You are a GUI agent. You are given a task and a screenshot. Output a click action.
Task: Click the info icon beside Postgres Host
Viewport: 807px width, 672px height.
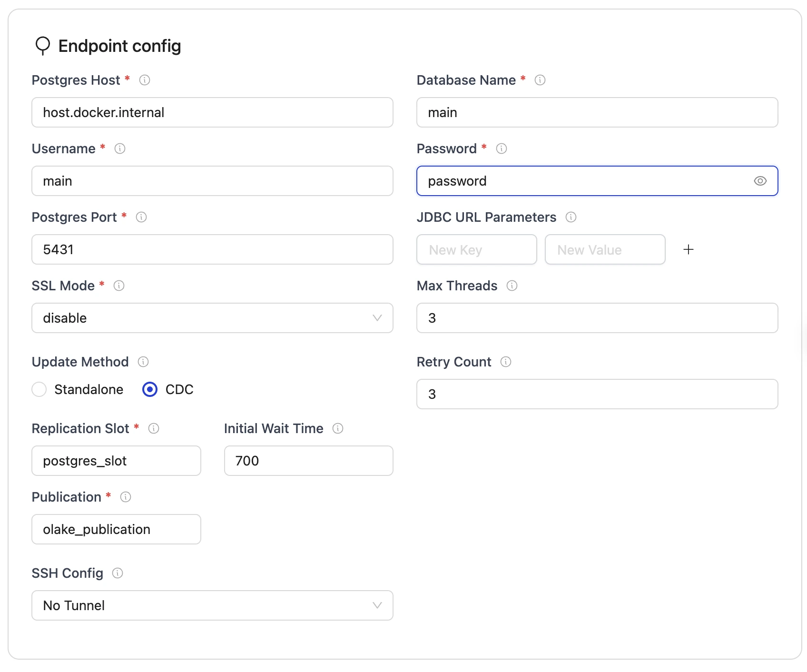pos(145,80)
